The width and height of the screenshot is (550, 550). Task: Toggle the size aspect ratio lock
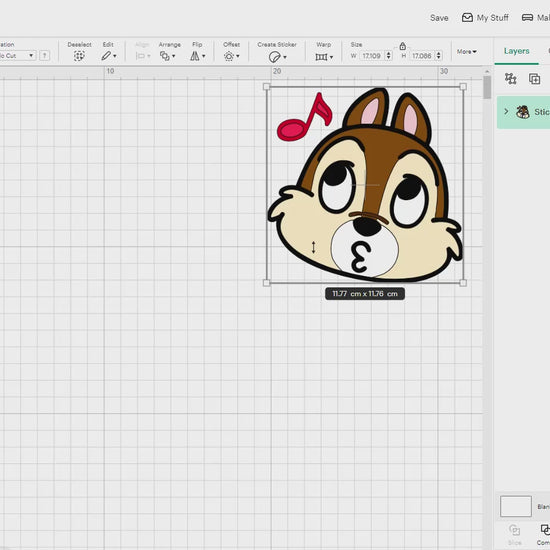pos(402,46)
